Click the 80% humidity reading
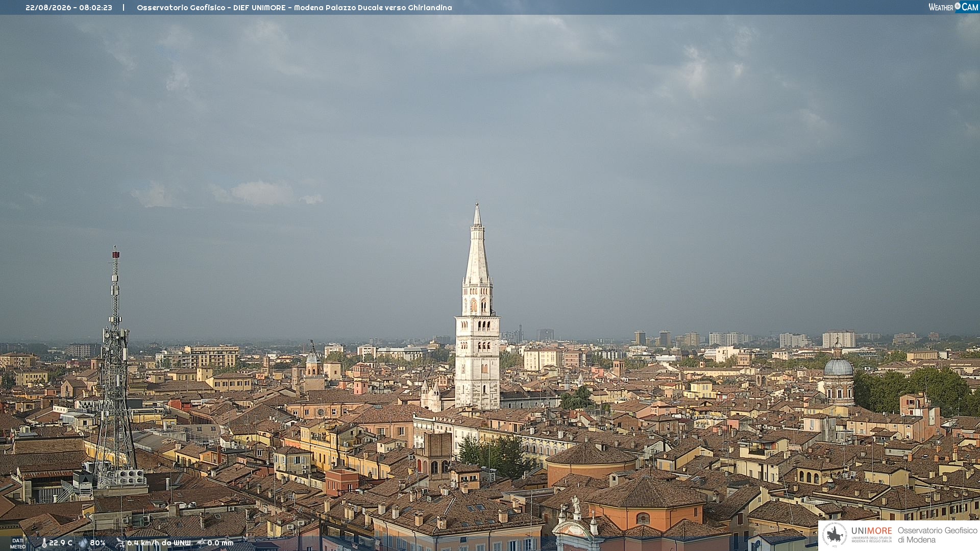The height and width of the screenshot is (551, 980). [98, 543]
